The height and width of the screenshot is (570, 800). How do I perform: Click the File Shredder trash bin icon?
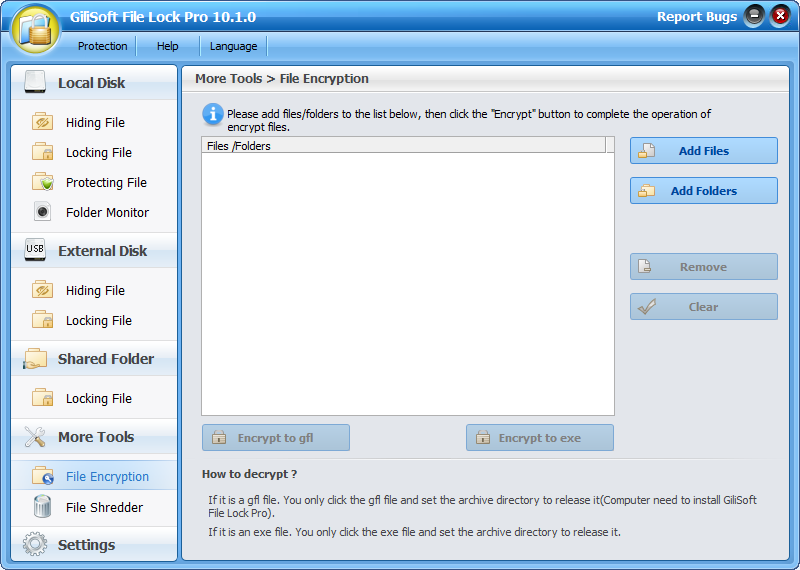(x=42, y=507)
